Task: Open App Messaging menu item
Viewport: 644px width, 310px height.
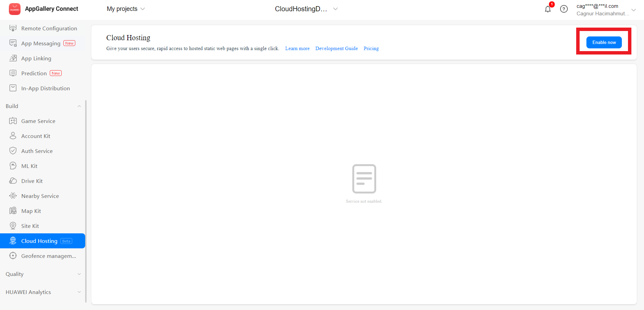Action: (43, 43)
